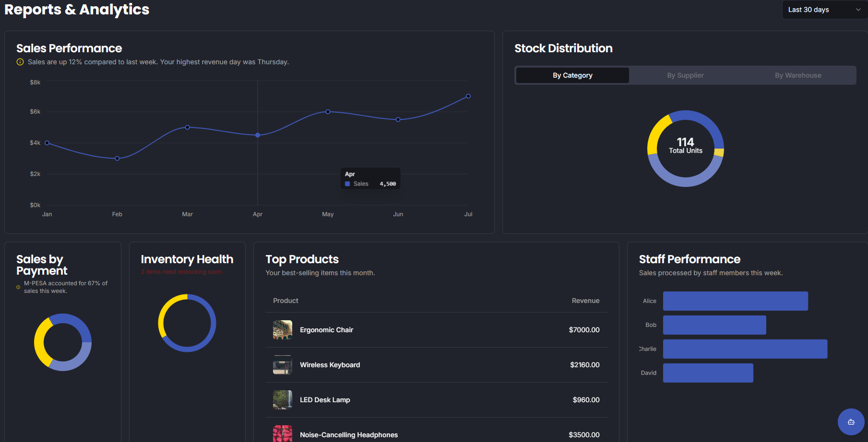Viewport: 868px width, 442px height.
Task: Select the By Category tab
Action: pos(572,75)
